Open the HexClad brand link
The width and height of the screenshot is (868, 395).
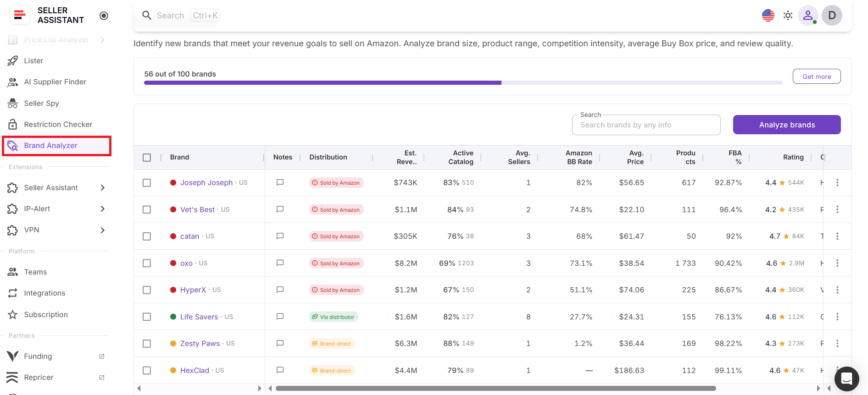click(x=195, y=370)
